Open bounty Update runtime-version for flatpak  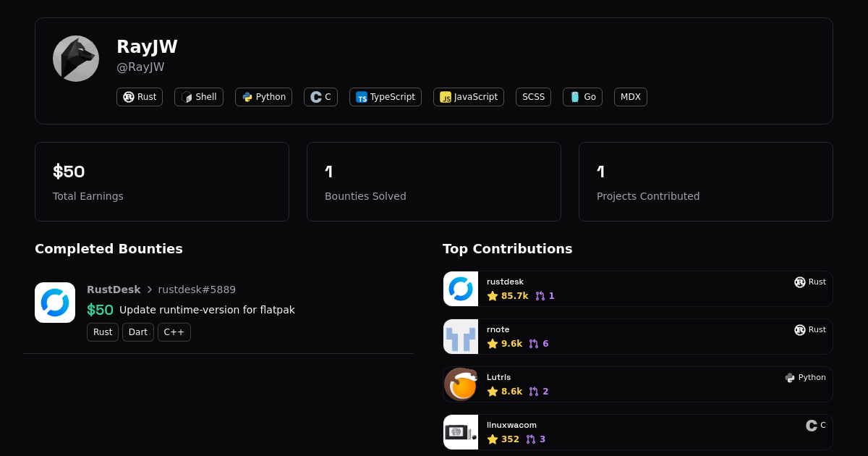pos(207,310)
